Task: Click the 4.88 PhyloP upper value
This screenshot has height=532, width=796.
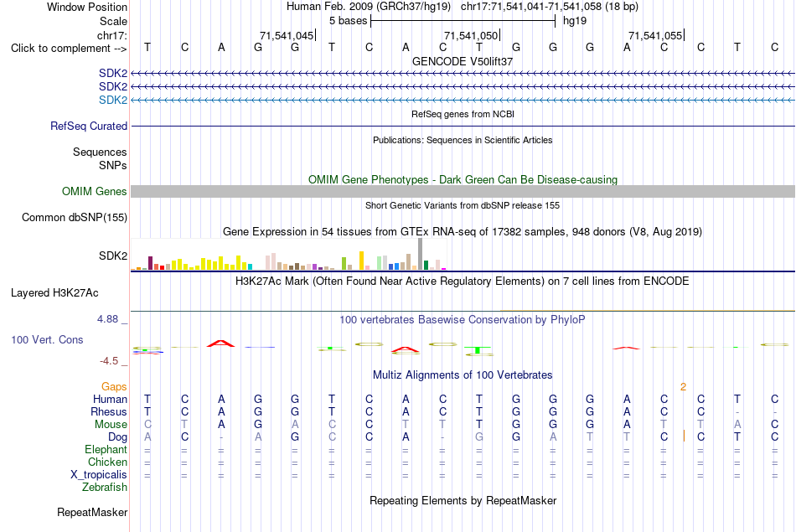Action: (107, 319)
